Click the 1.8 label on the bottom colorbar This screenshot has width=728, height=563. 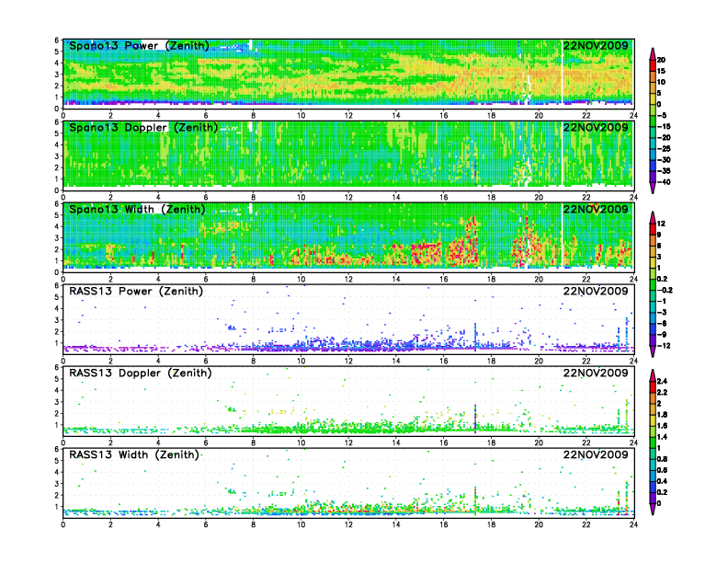tap(662, 414)
